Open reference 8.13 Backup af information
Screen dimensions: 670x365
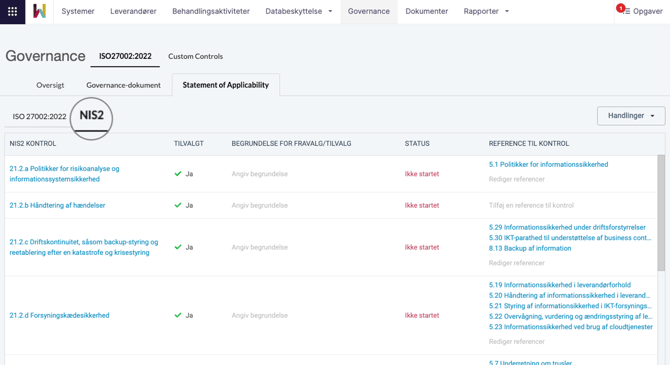(x=530, y=248)
